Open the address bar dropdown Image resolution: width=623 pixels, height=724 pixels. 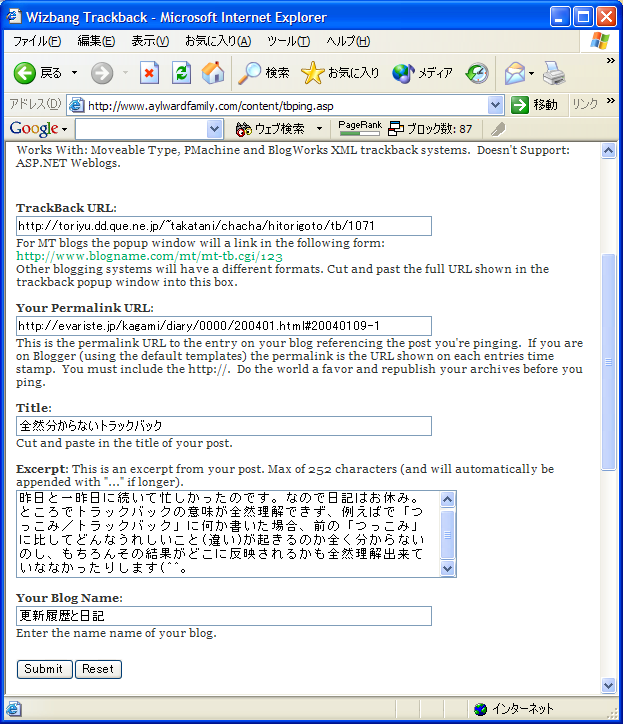(495, 105)
